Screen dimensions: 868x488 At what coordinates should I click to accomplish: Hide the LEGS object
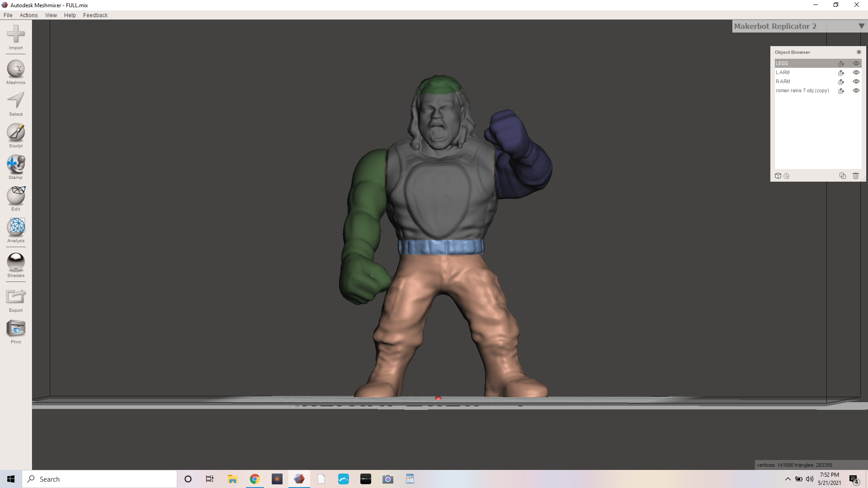[857, 63]
